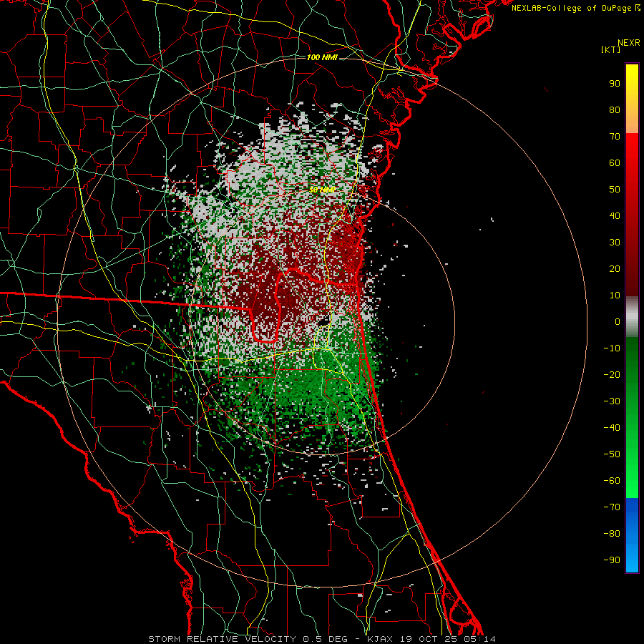Select the positive 70 knot scale label
The width and height of the screenshot is (644, 644).
(615, 137)
